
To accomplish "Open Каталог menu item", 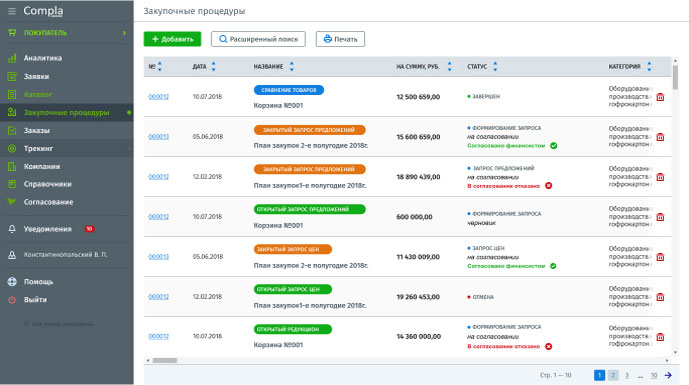I will (x=38, y=94).
